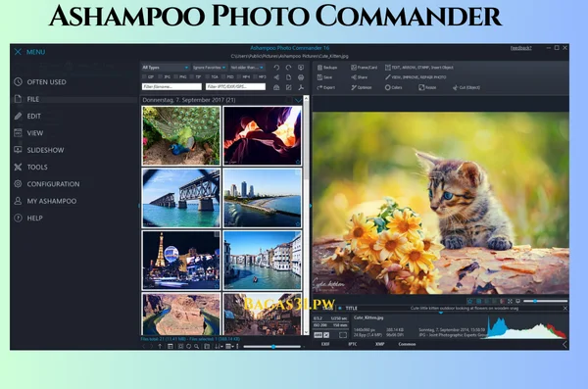
Task: Select the Eiffel Tower night thumbnail
Action: click(x=181, y=260)
